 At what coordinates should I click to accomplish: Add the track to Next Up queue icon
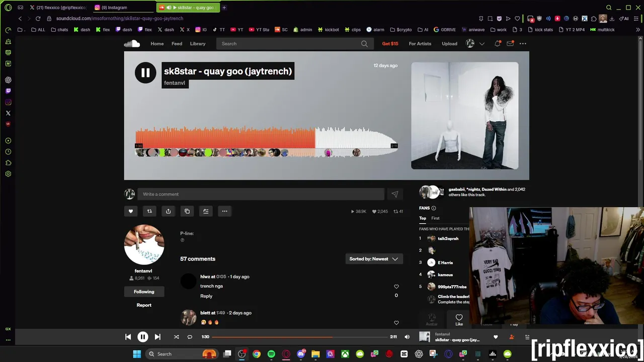tap(206, 211)
